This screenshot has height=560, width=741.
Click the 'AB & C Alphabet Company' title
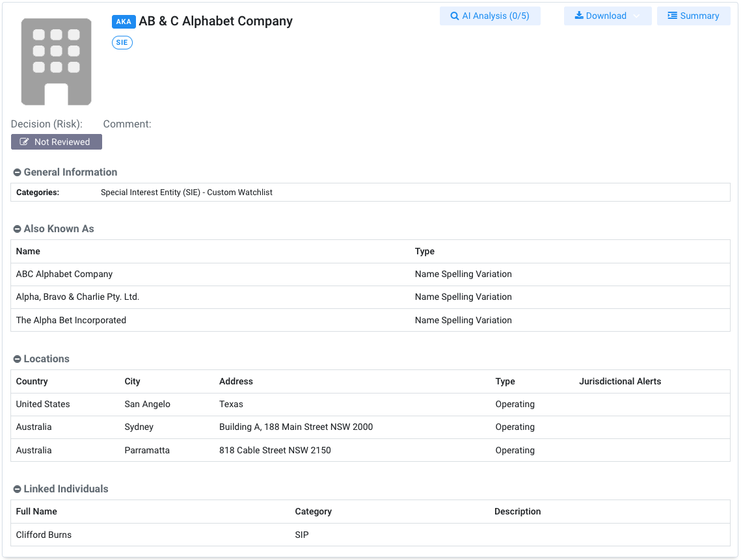coord(216,21)
